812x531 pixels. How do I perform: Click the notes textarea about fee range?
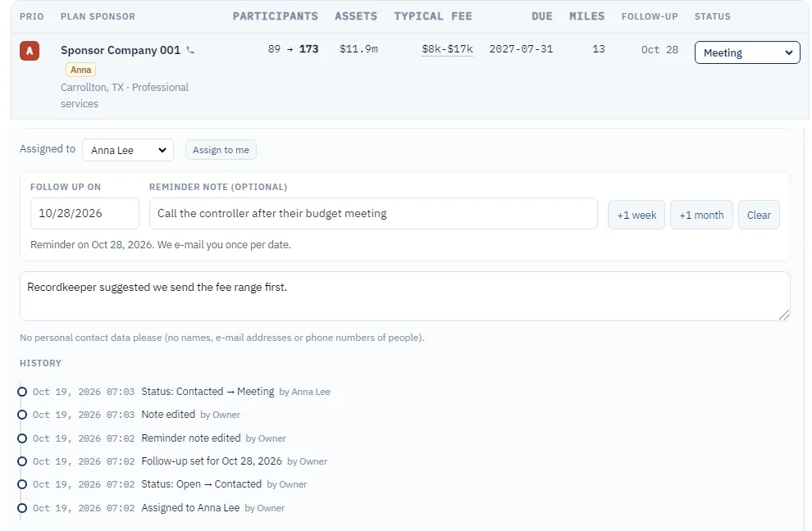(405, 296)
